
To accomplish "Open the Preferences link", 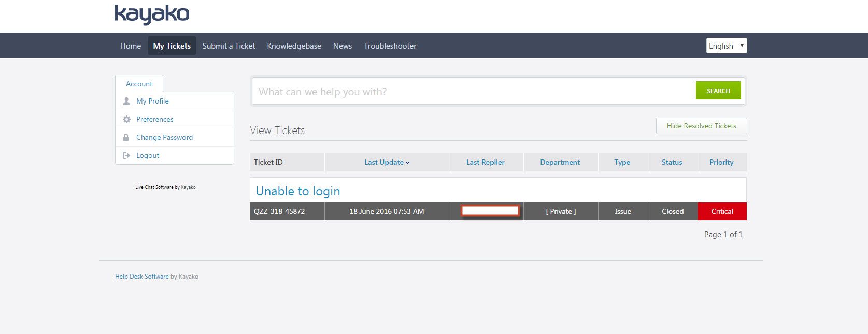I will (155, 119).
